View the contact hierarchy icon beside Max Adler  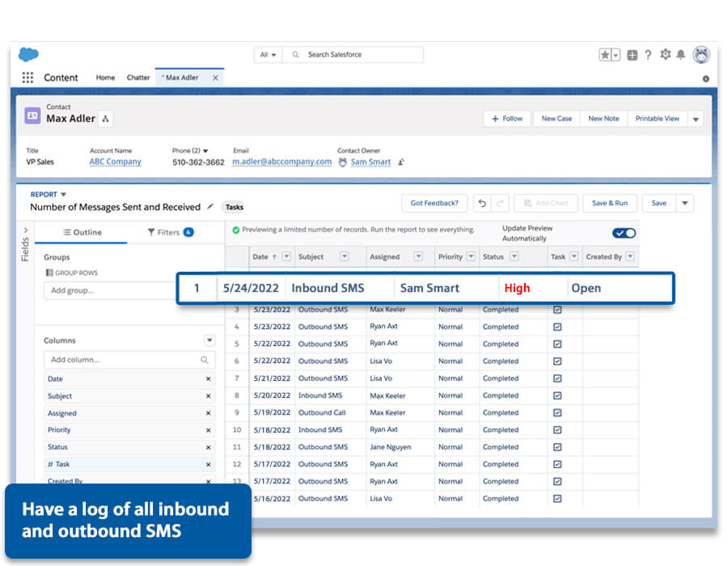point(105,119)
